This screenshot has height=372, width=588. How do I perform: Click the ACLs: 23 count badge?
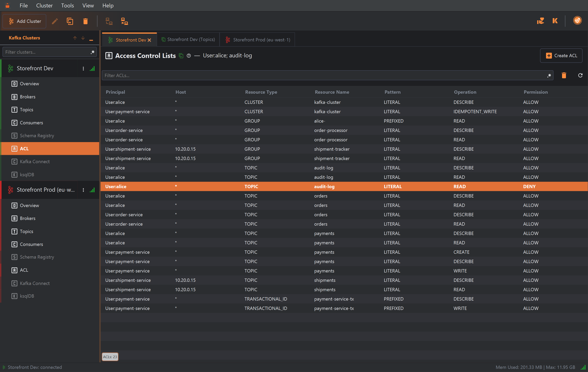tap(110, 357)
